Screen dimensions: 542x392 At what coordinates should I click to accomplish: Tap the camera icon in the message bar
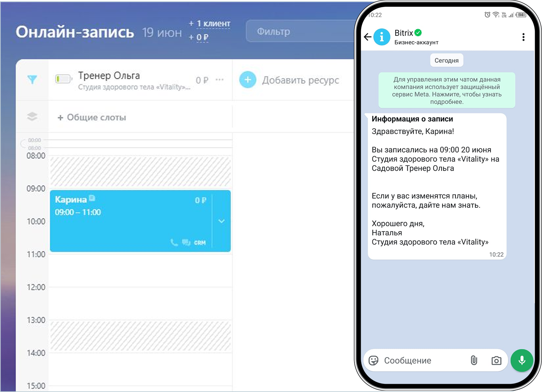496,360
